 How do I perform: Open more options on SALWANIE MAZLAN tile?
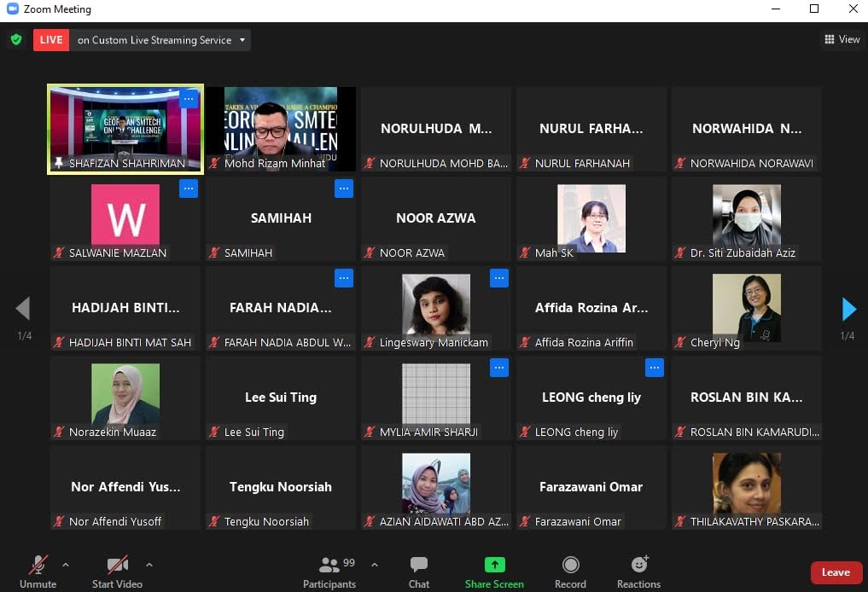pos(189,189)
